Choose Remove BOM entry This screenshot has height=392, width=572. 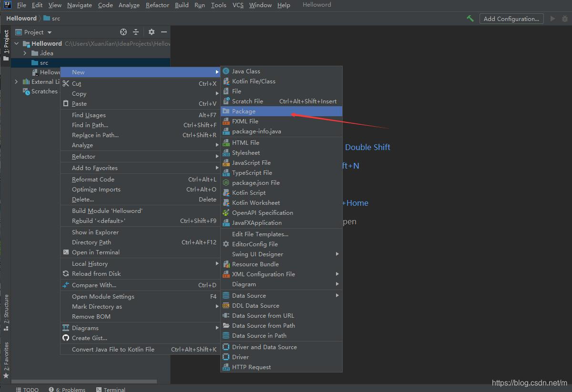coord(140,317)
